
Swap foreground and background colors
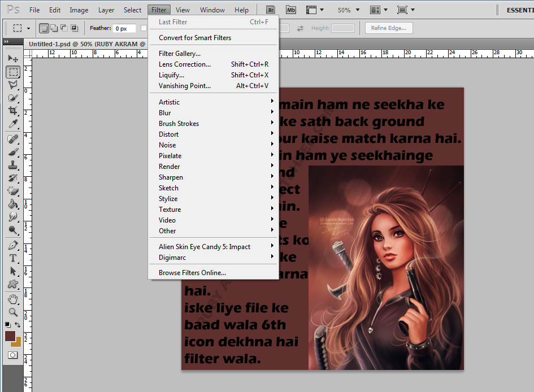(18, 325)
